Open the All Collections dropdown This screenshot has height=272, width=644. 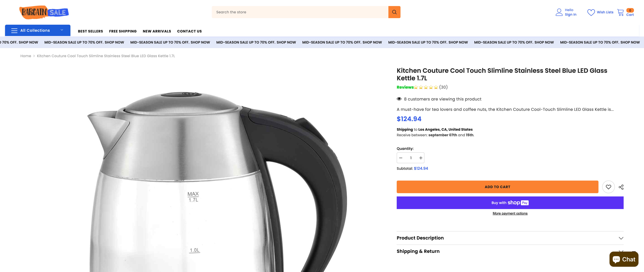37,30
